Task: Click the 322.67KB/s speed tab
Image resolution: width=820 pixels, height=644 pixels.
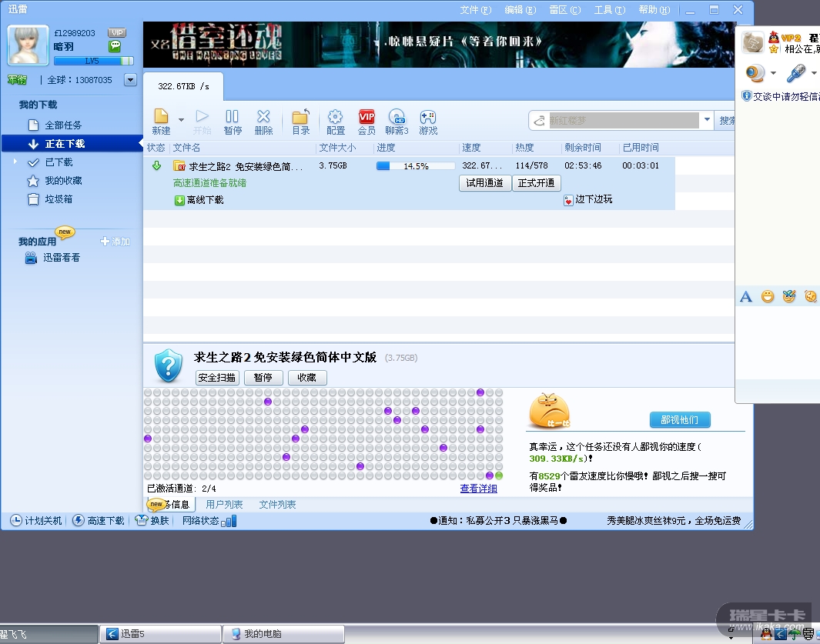Action: pyautogui.click(x=183, y=86)
